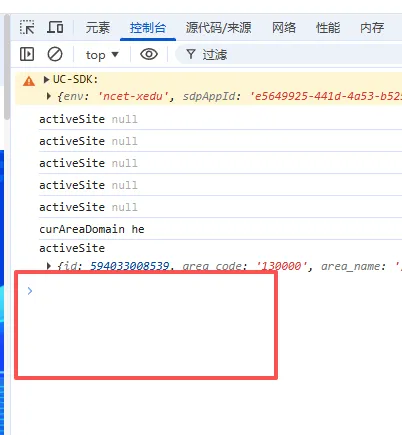The height and width of the screenshot is (435, 402).
Task: Switch to the 元素 tab
Action: (x=97, y=28)
